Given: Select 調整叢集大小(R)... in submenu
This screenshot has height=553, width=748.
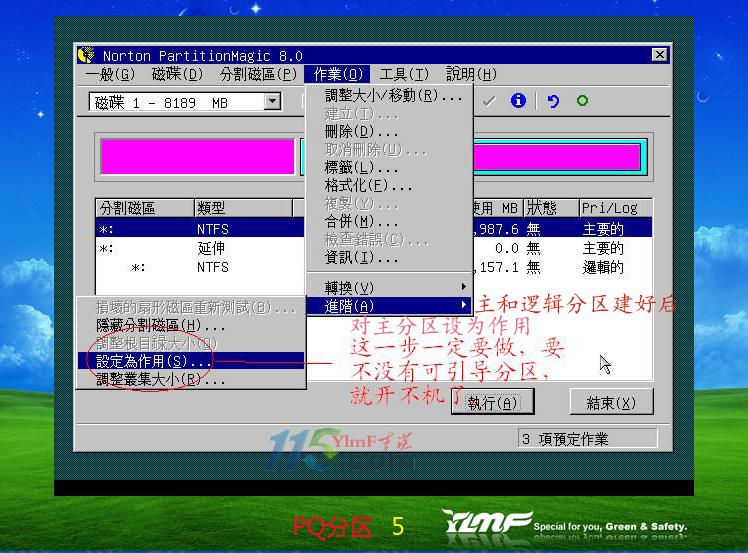Looking at the screenshot, I should [191, 379].
